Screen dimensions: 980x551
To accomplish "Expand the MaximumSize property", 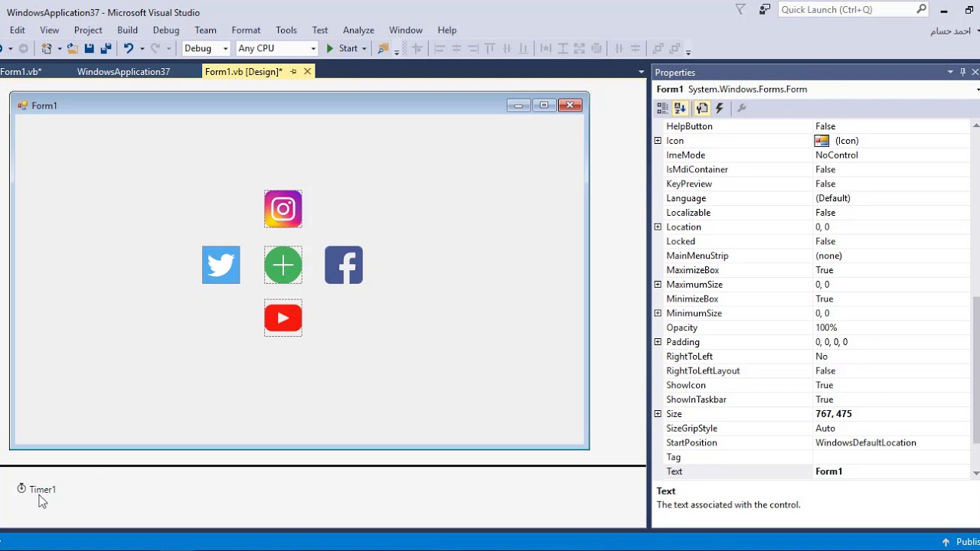I will tap(658, 285).
